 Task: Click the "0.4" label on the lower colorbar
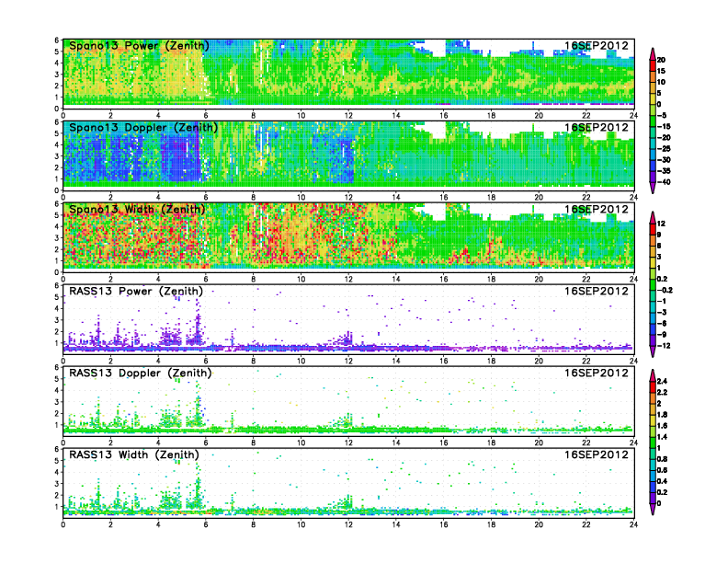[x=662, y=481]
